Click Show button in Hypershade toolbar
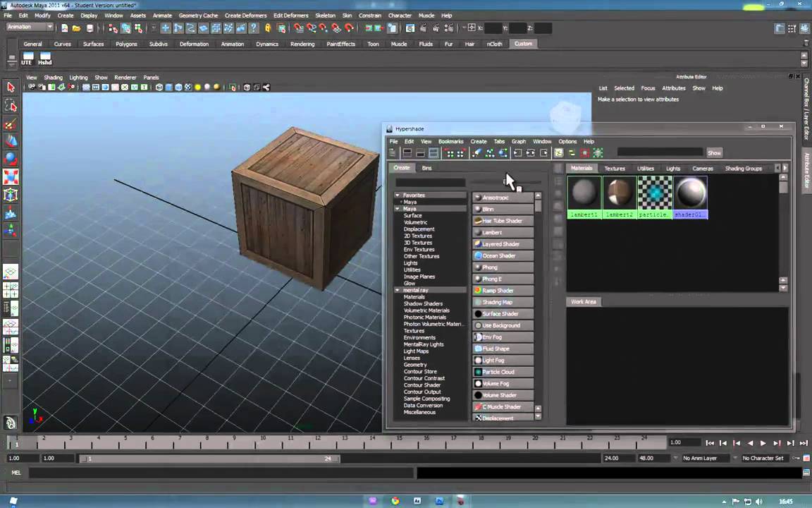The height and width of the screenshot is (508, 812). tap(714, 153)
